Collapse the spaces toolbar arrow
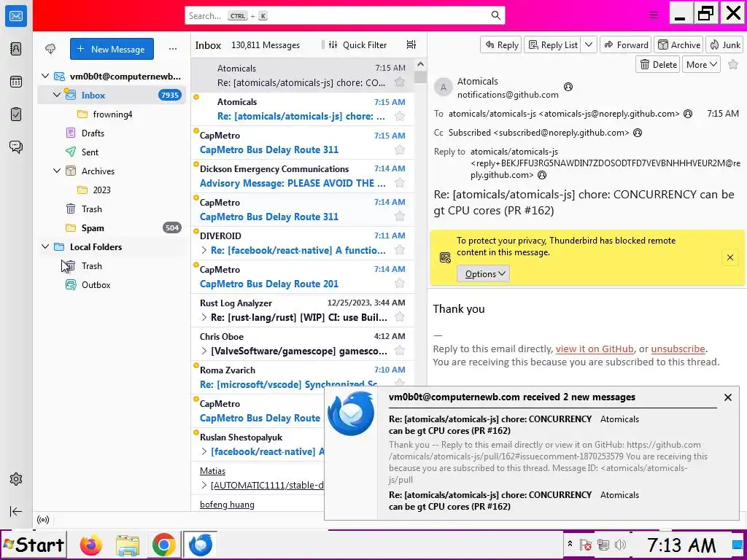Viewport: 747px width, 560px height. (x=16, y=511)
